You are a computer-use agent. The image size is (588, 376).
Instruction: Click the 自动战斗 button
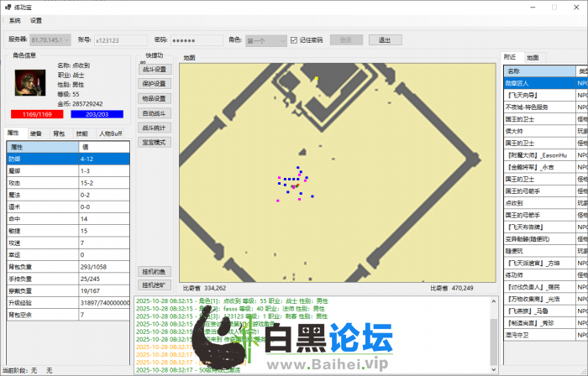tap(155, 113)
